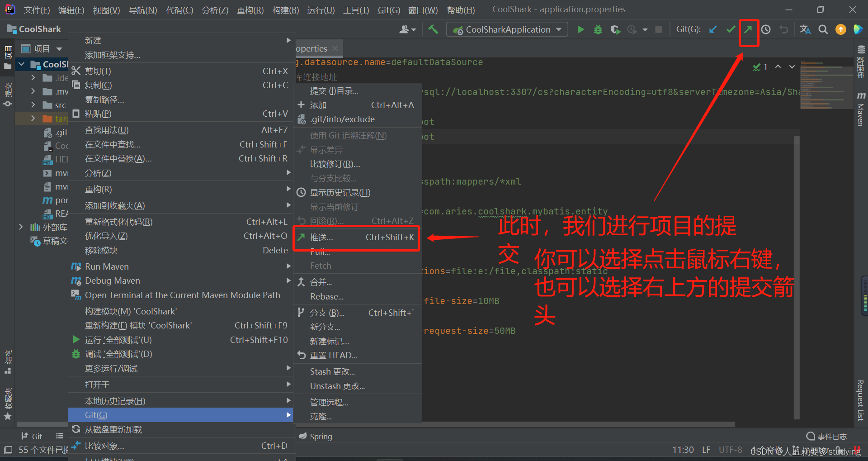Click Paste (粘贴) in context menu
Screen dimensions: 868x461
182,114
